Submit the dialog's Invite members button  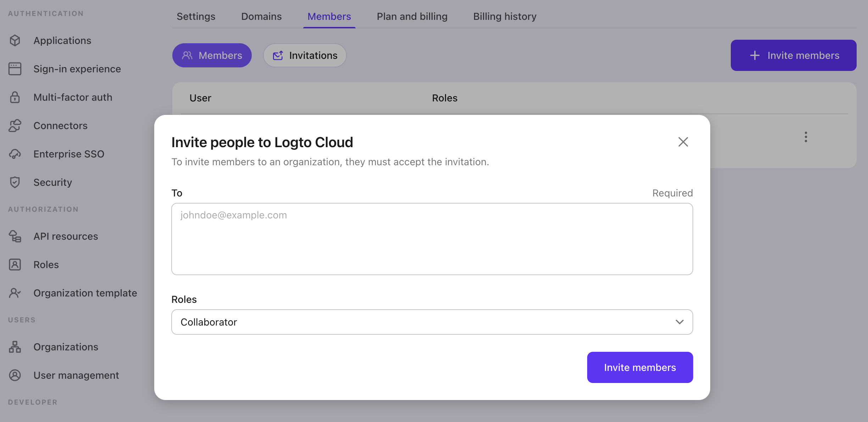coord(640,367)
